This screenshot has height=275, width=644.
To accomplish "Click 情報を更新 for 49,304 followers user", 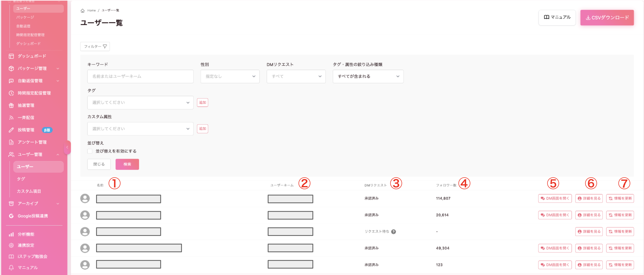I will (x=620, y=248).
